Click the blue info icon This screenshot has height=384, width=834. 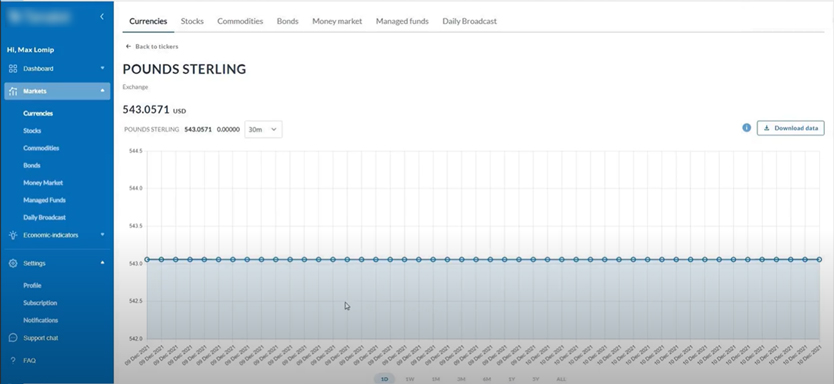(x=746, y=128)
